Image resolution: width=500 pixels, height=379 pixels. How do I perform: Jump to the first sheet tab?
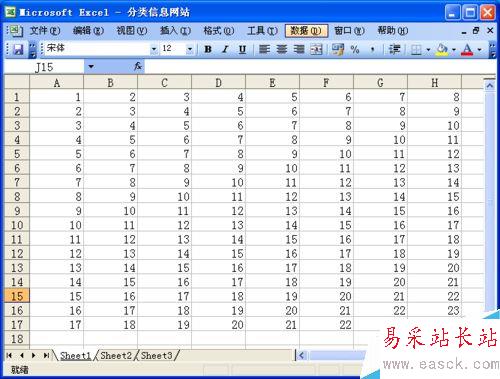9,356
